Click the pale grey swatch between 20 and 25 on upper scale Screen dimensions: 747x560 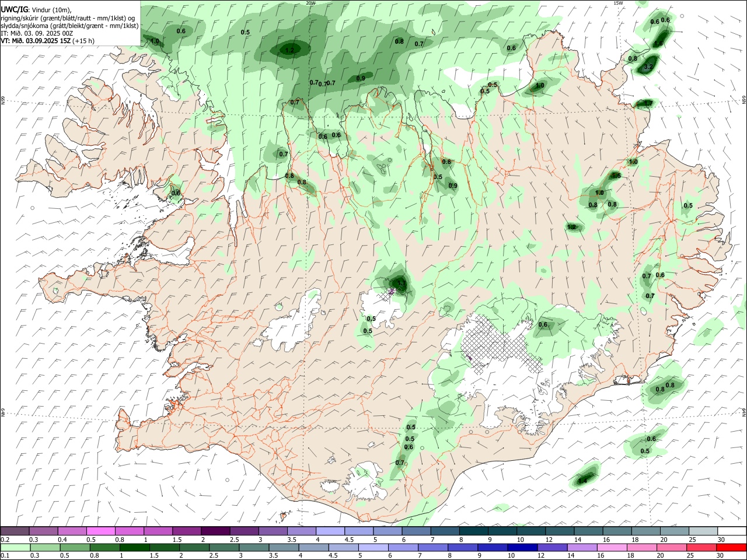[x=675, y=531]
